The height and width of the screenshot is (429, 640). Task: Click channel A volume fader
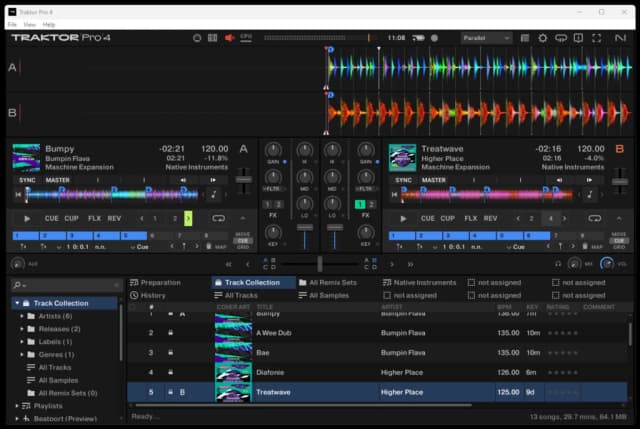(x=304, y=227)
